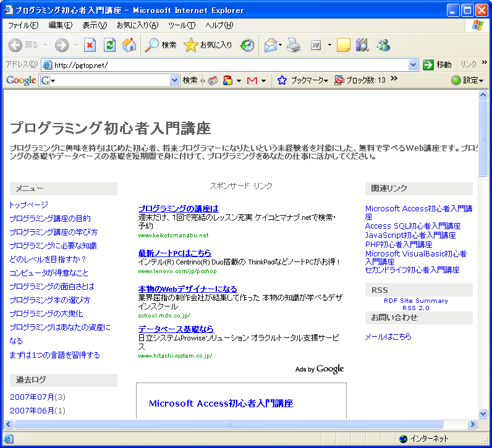The image size is (492, 448).
Task: Open Microsoft Access初心者入門講座 article heading
Action: point(221,404)
